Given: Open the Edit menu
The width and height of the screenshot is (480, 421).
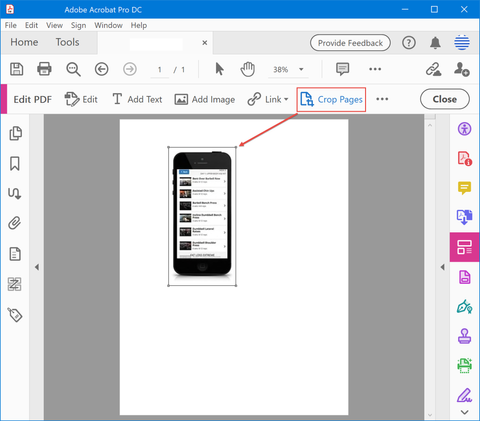Looking at the screenshot, I should (31, 25).
